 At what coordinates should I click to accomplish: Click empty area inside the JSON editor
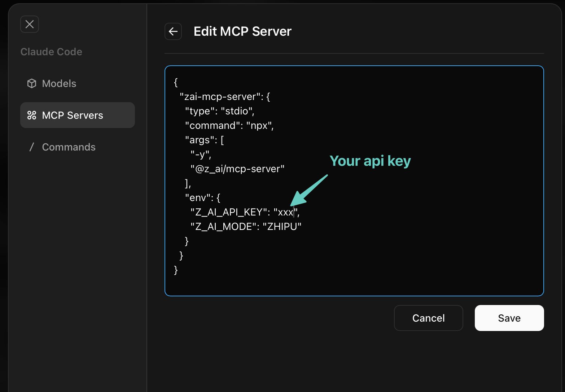(x=397, y=253)
